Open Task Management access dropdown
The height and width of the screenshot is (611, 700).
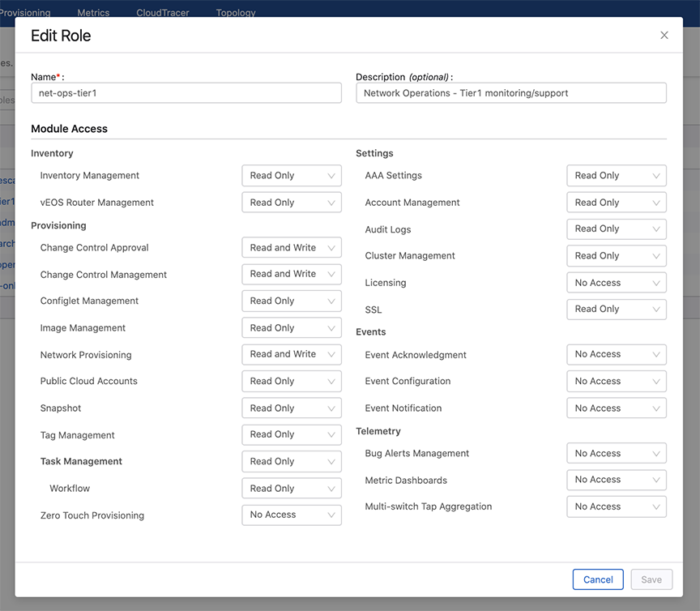coord(292,461)
